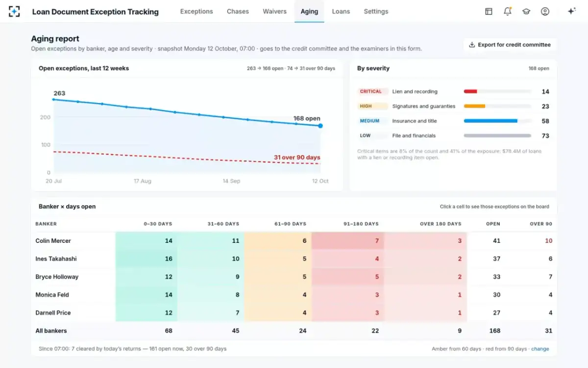The image size is (588, 368).
Task: Click Ines Takahashi's 31–60 days cell
Action: (x=211, y=259)
